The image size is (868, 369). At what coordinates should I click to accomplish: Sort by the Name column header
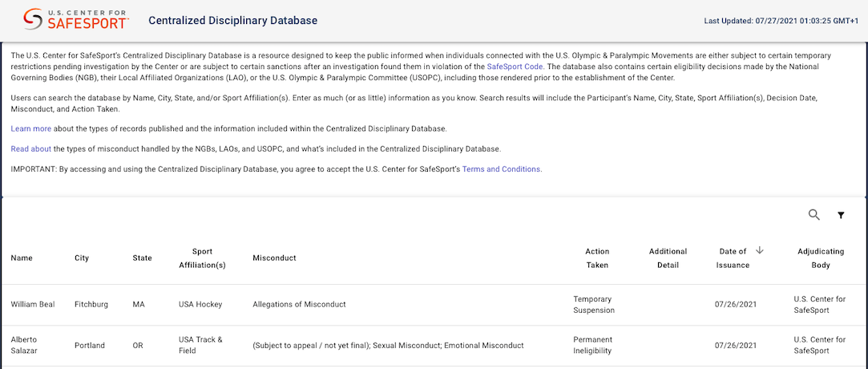22,258
